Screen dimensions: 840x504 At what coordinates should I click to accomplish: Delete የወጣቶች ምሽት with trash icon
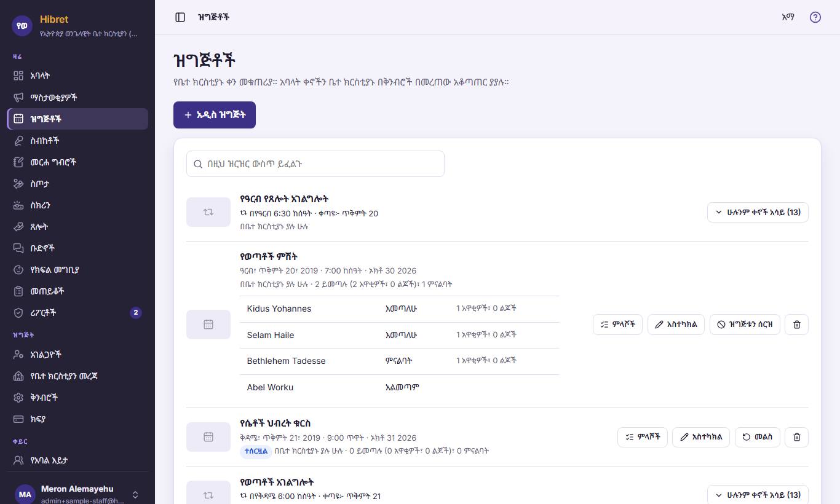pos(797,324)
